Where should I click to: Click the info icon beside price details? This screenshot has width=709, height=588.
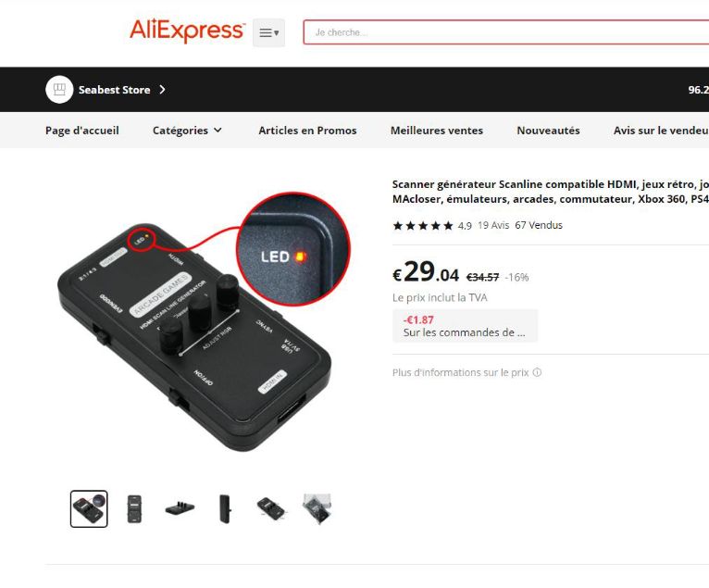[537, 372]
